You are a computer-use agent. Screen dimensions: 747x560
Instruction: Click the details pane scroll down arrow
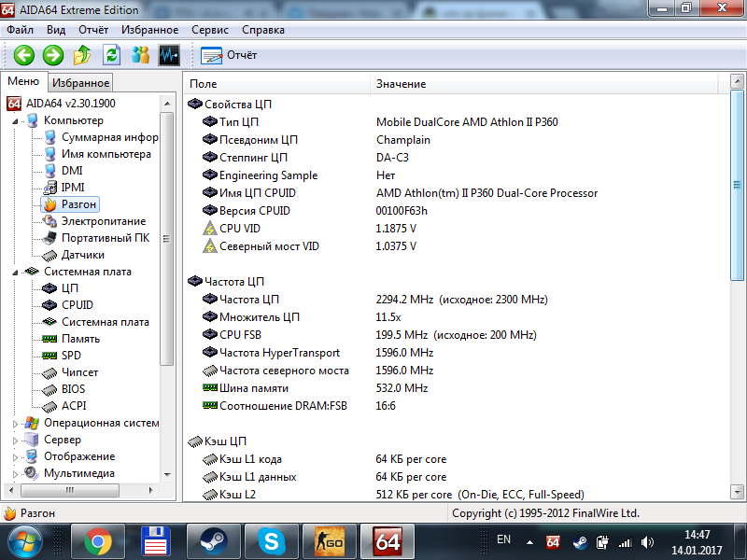(x=737, y=492)
